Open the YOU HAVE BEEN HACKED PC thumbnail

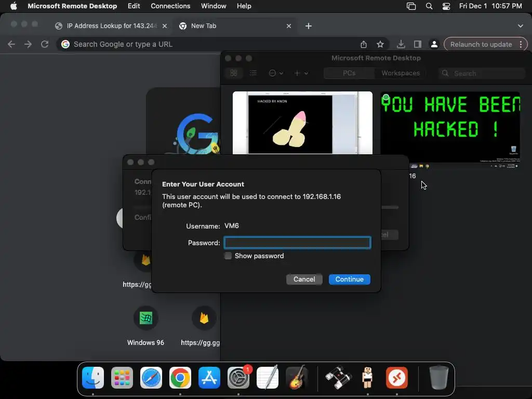coord(450,130)
